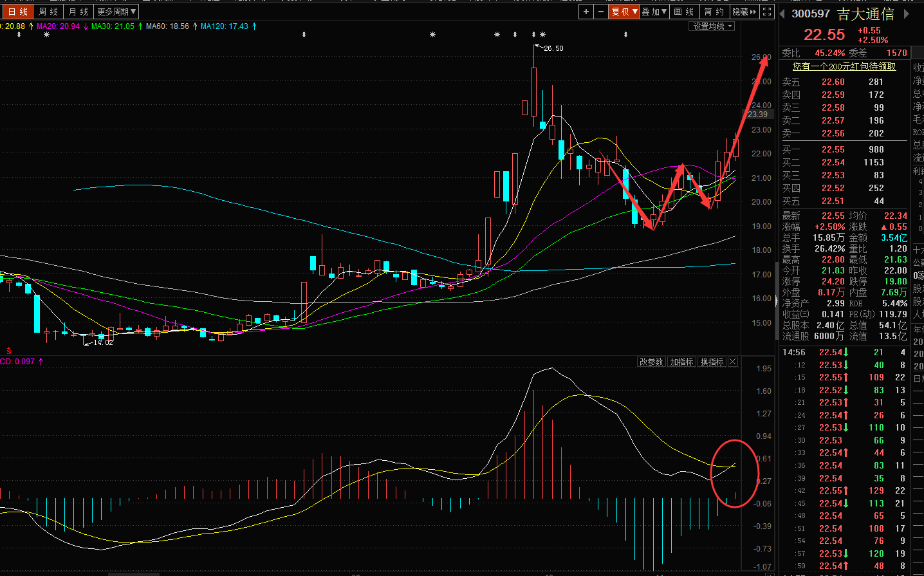The image size is (924, 576).
Task: Click the 委比 45.24% value
Action: (x=830, y=53)
